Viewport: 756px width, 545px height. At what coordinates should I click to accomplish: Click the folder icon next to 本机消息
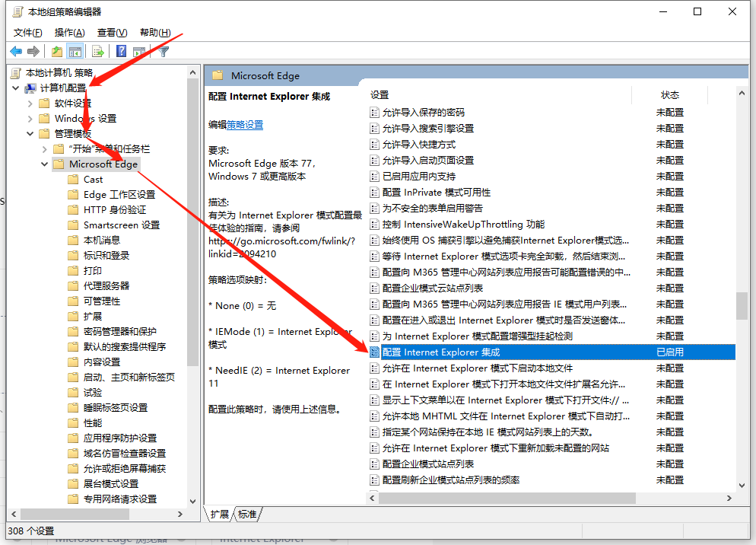pos(73,241)
